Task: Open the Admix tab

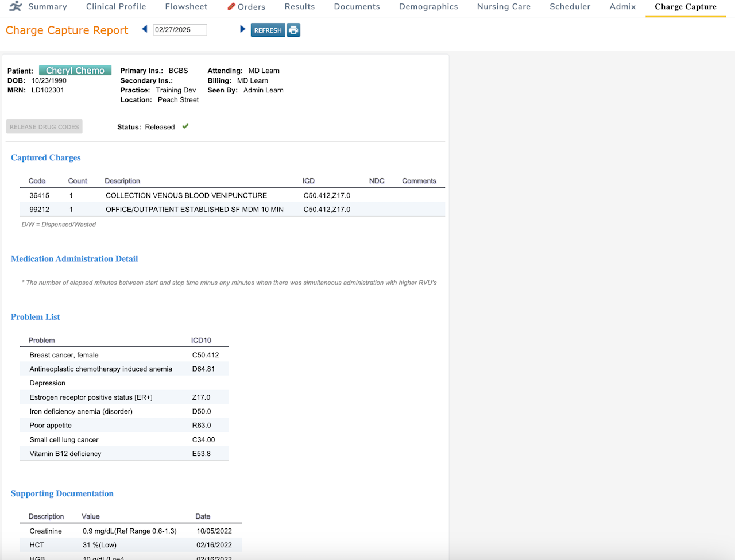Action: point(622,6)
